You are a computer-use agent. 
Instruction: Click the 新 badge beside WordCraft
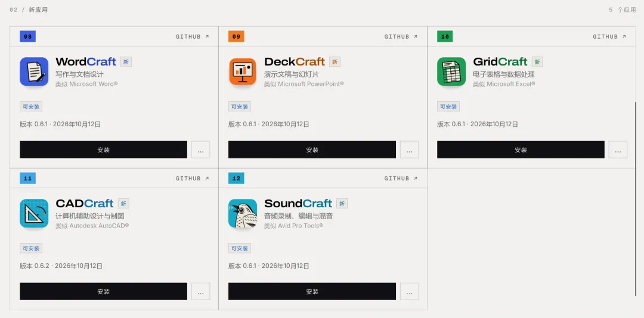tap(126, 62)
